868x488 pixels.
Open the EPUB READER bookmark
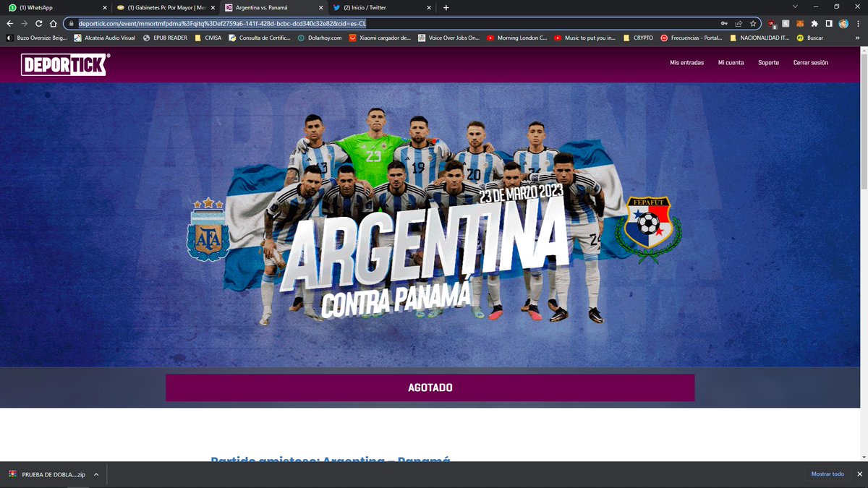pos(165,38)
